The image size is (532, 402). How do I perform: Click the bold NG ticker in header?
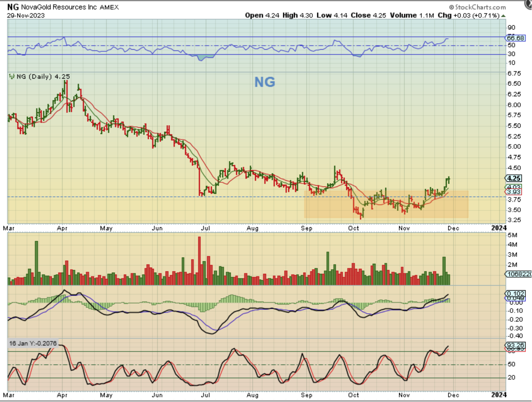[x=13, y=7]
